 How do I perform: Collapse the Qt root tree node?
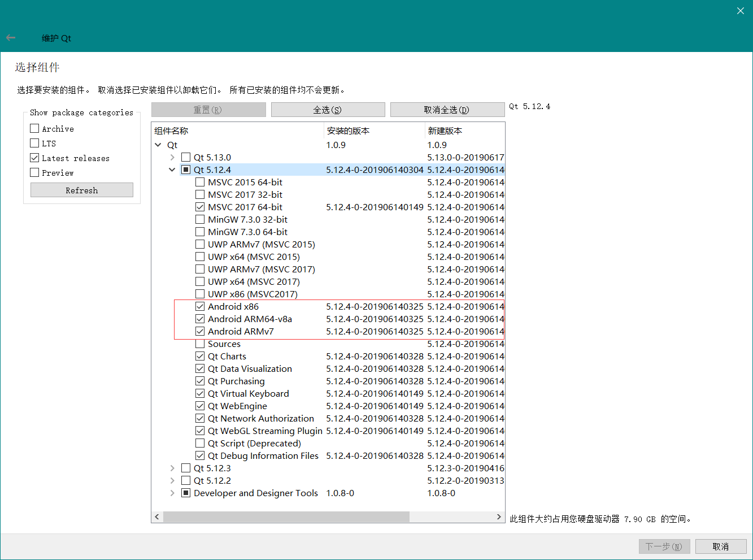coord(158,145)
